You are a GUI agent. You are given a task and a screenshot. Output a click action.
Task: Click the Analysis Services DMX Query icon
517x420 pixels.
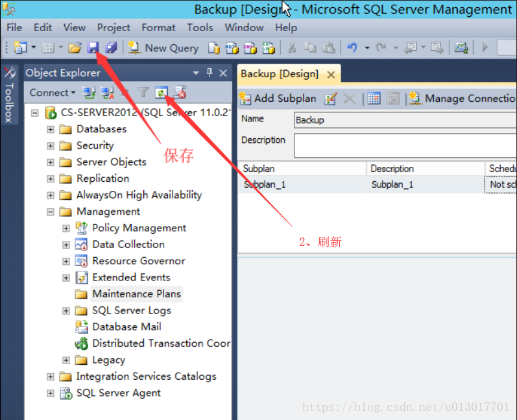coord(250,48)
